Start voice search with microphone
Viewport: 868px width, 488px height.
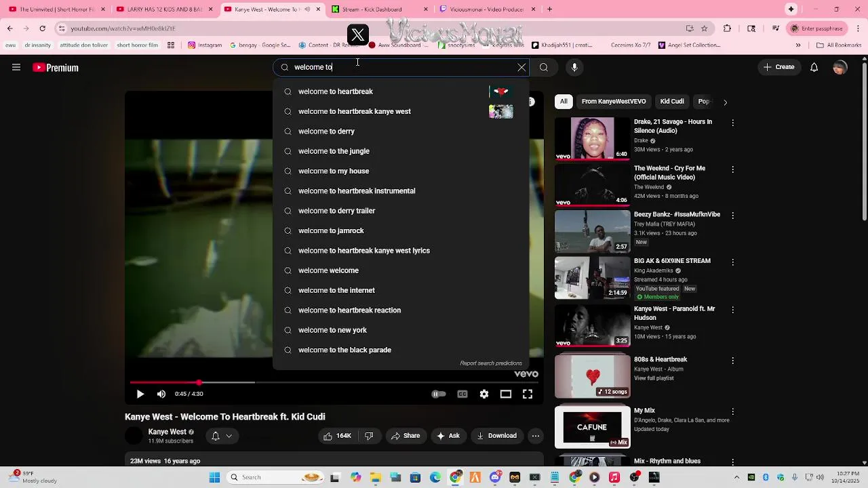pyautogui.click(x=574, y=67)
